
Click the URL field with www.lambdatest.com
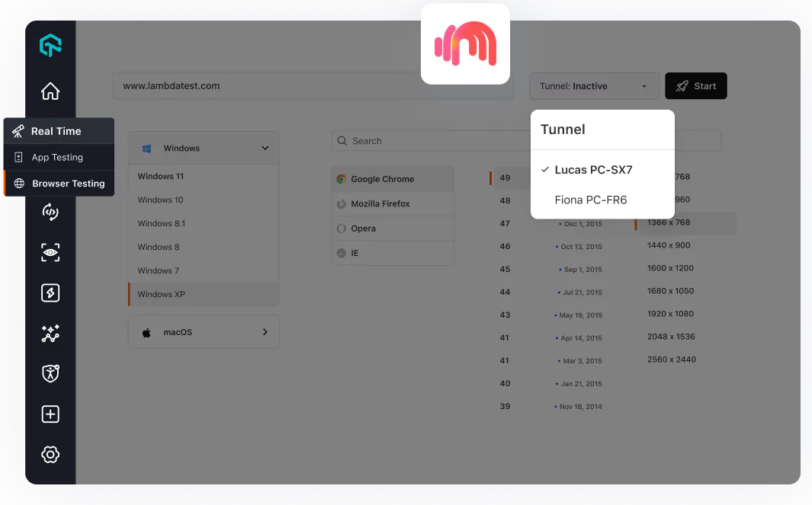[x=313, y=86]
